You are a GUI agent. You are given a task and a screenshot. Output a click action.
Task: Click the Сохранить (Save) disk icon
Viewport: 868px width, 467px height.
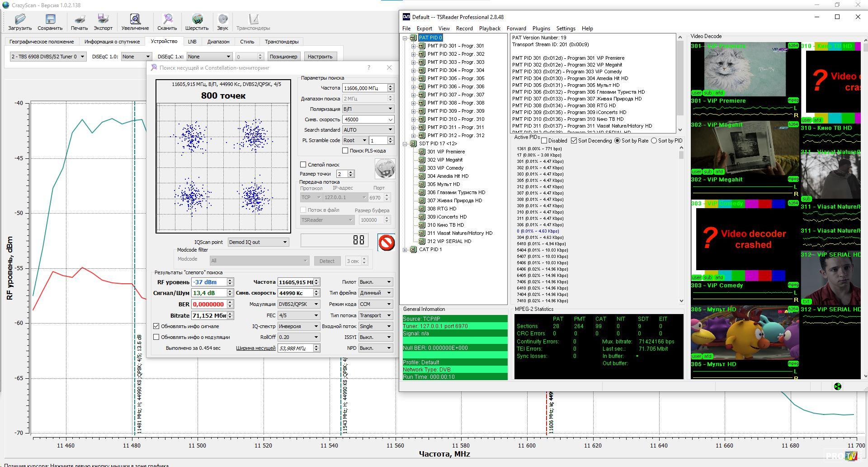point(50,19)
